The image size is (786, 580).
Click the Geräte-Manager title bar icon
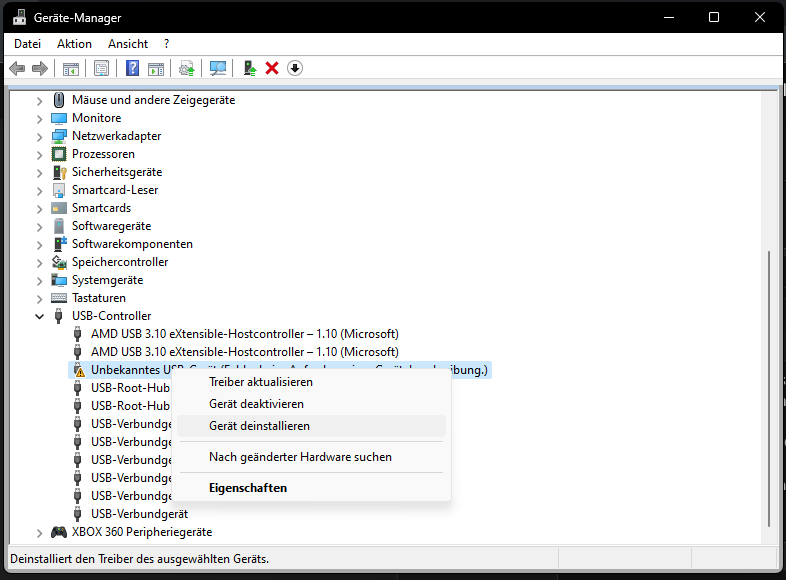tap(20, 17)
